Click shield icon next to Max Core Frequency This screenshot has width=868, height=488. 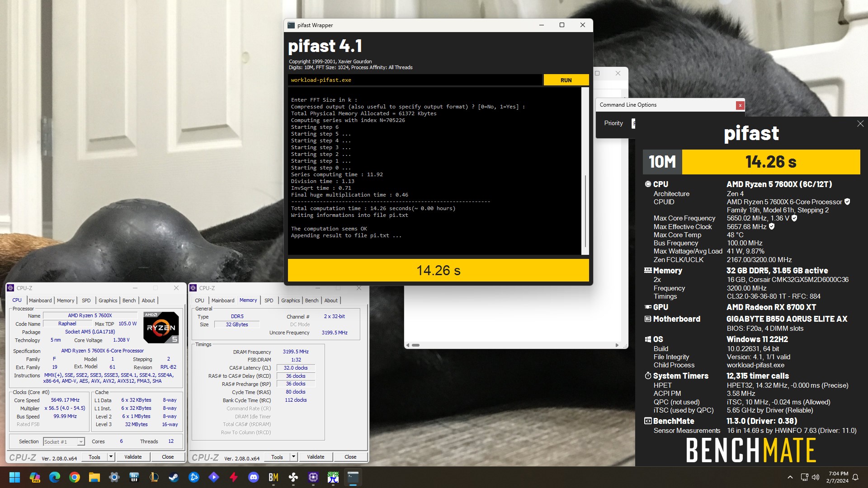(794, 218)
